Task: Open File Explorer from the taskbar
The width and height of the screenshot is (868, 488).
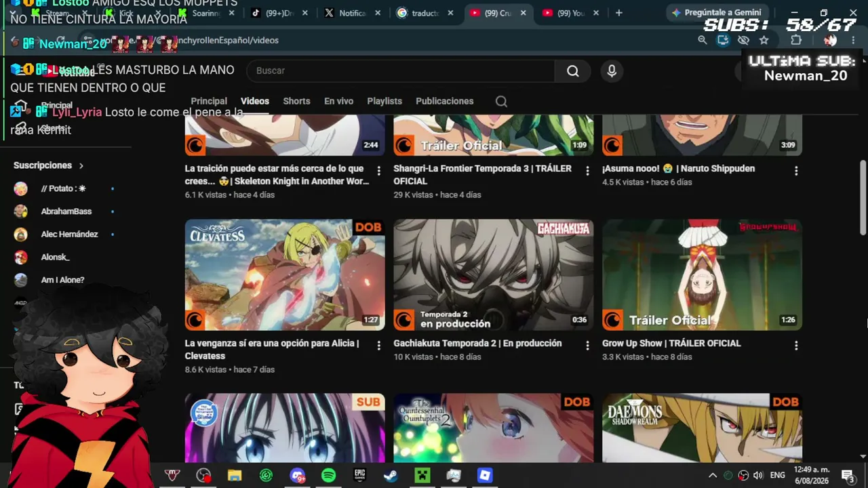Action: (235, 476)
